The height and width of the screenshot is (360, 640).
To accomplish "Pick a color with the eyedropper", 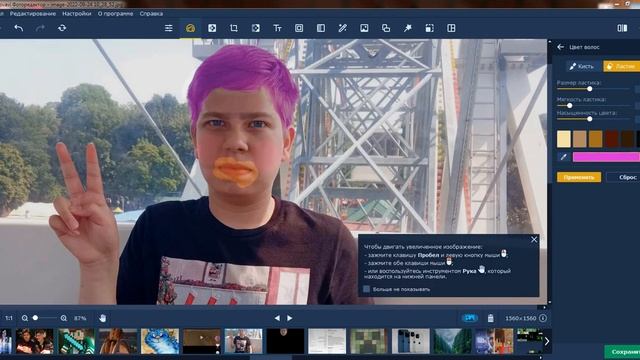I will (x=564, y=157).
